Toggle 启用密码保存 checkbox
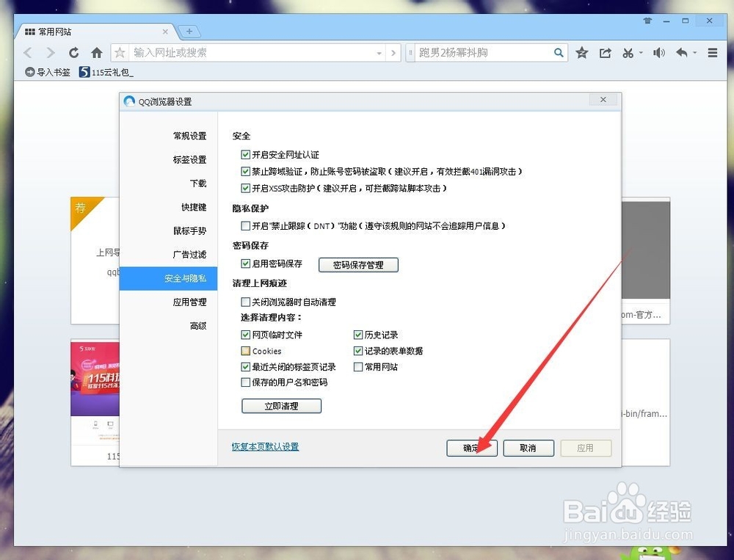734x560 pixels. (245, 263)
